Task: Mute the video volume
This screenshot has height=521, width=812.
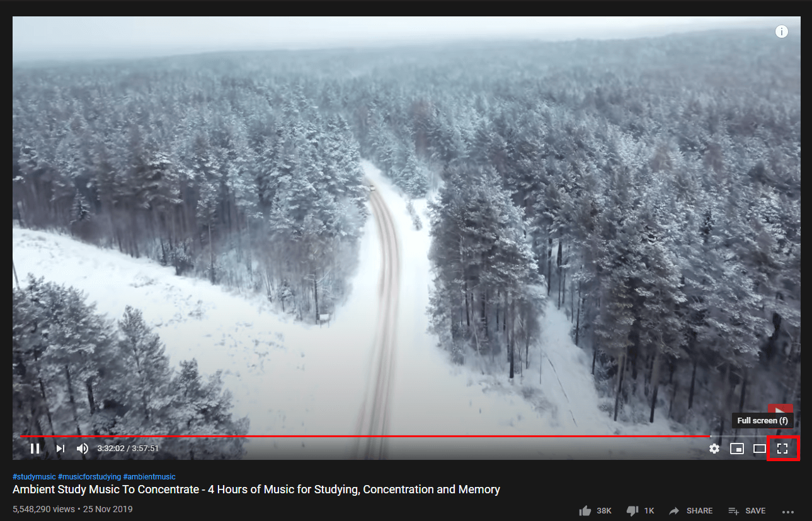Action: point(83,449)
